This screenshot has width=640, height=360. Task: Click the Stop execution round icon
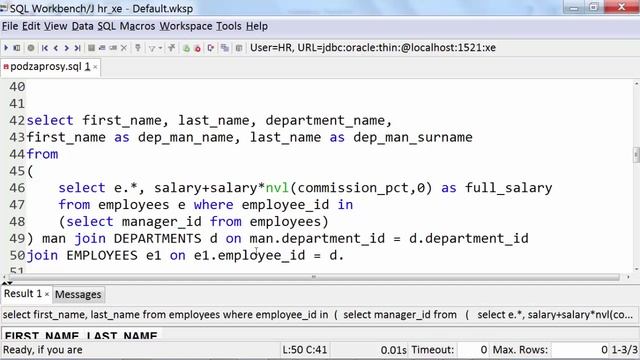(31, 48)
